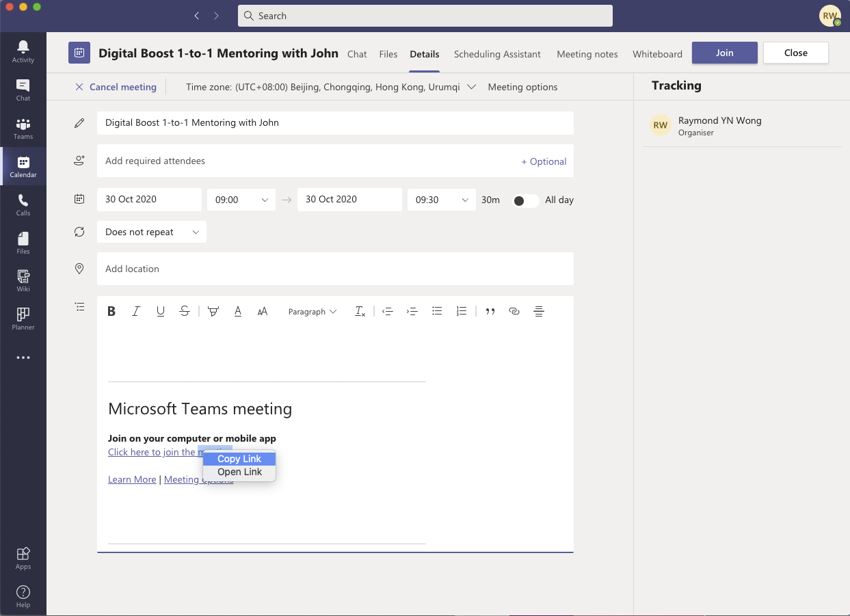Switch to the Scheduling Assistant tab
Screen dimensions: 850x616
[x=497, y=54]
